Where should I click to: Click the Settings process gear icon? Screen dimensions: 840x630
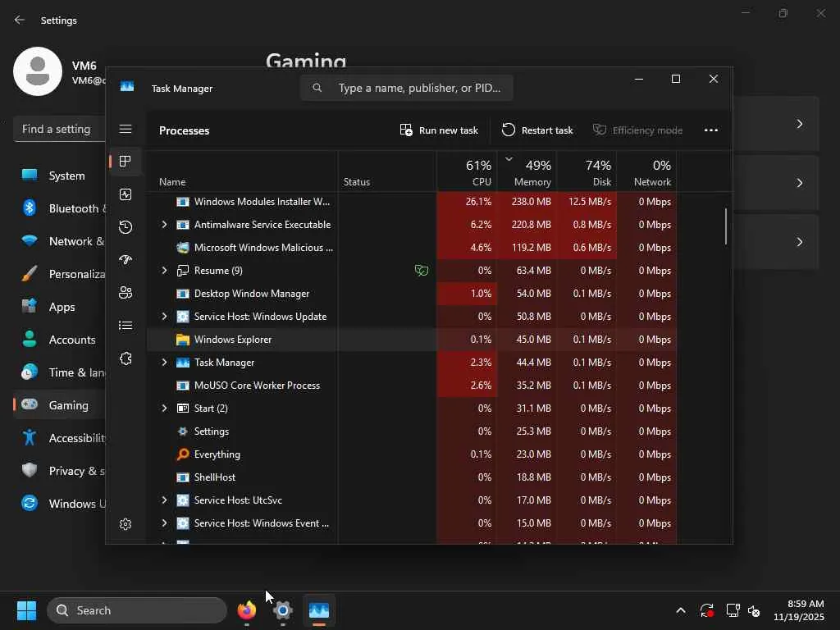pyautogui.click(x=183, y=431)
